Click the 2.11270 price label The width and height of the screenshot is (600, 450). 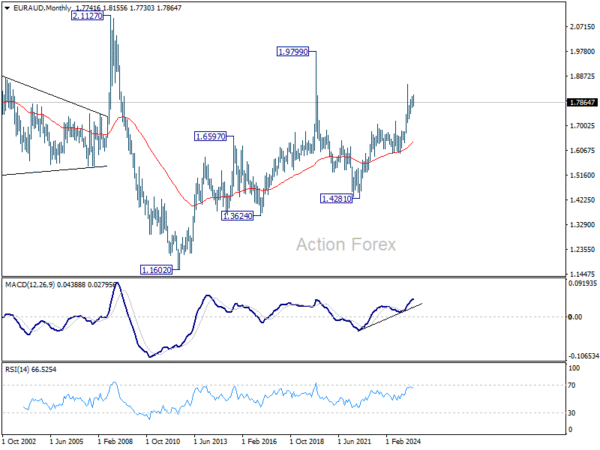(x=87, y=16)
